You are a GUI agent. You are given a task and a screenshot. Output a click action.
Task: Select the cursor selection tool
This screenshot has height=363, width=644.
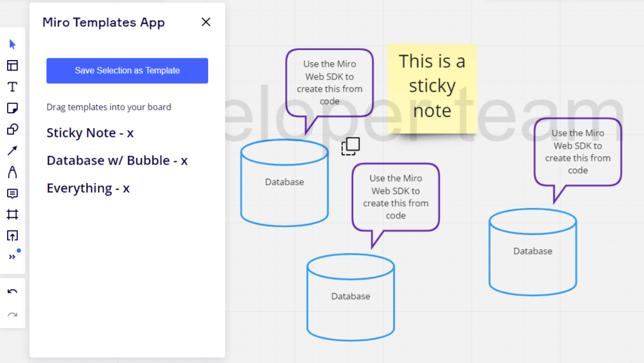click(x=12, y=44)
